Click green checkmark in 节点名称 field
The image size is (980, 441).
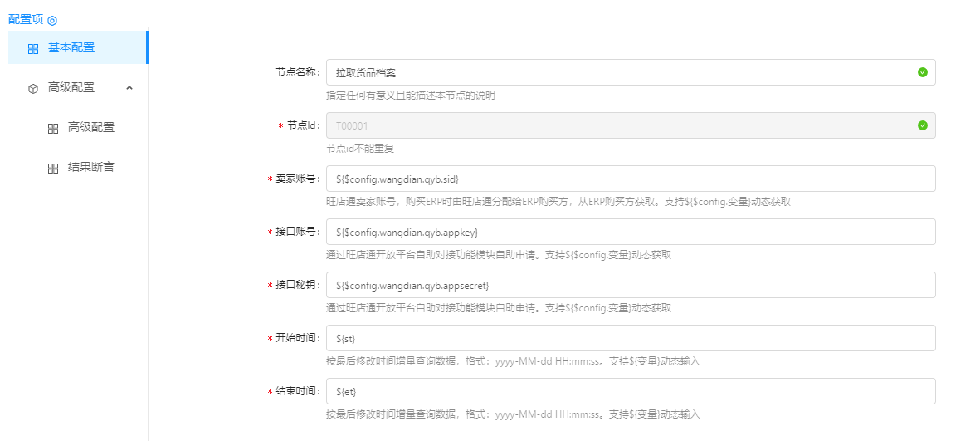pos(922,72)
